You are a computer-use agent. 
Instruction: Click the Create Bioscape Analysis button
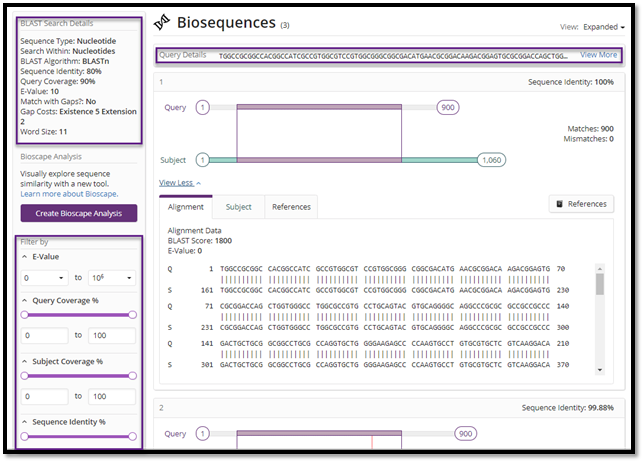pyautogui.click(x=79, y=213)
